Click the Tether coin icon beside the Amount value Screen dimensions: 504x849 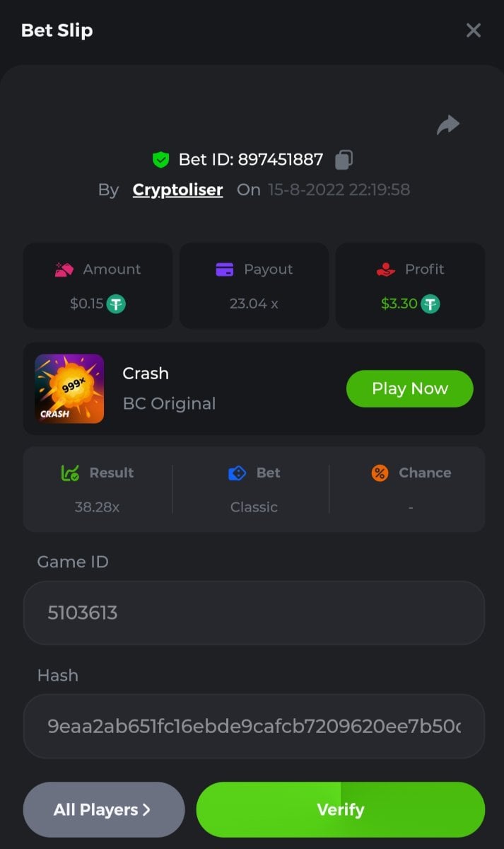click(116, 304)
